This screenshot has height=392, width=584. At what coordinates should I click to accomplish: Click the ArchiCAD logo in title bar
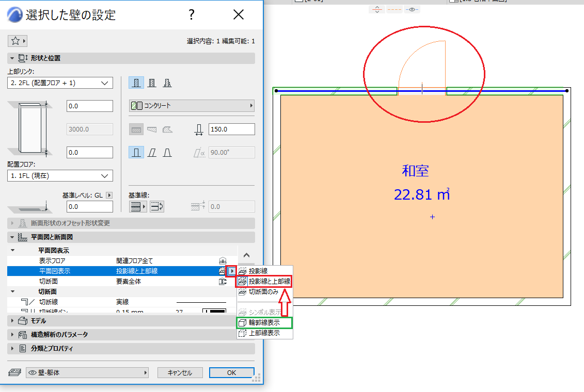15,15
